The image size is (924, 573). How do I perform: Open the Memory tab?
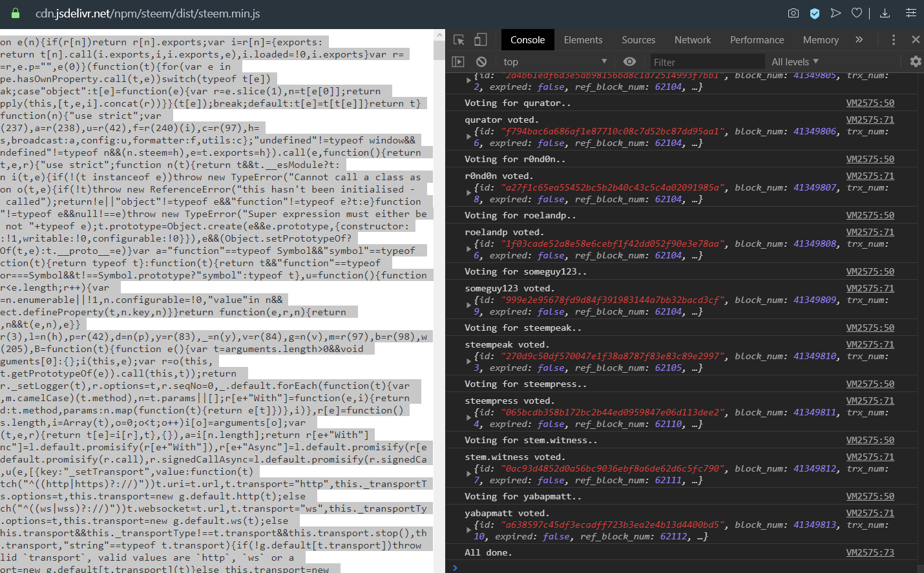point(821,40)
